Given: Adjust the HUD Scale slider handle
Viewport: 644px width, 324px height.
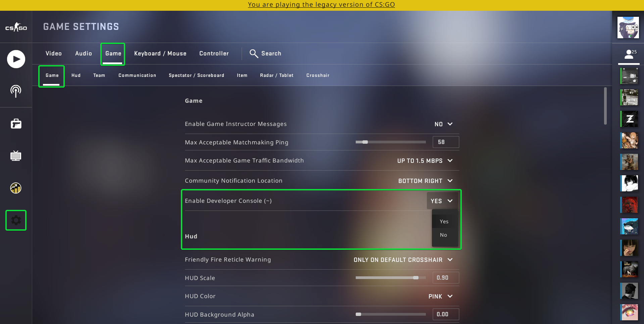Looking at the screenshot, I should tap(416, 278).
